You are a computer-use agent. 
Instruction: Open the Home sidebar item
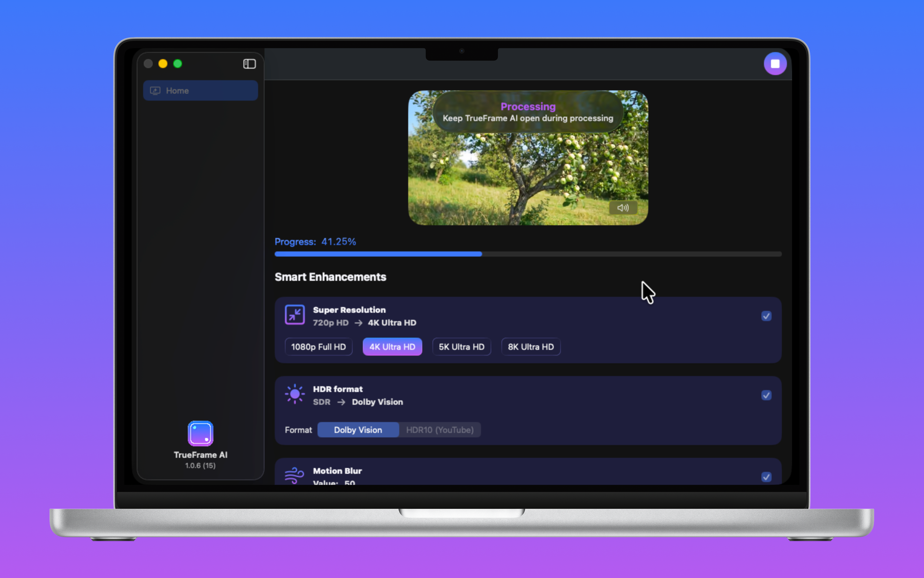[x=201, y=91]
